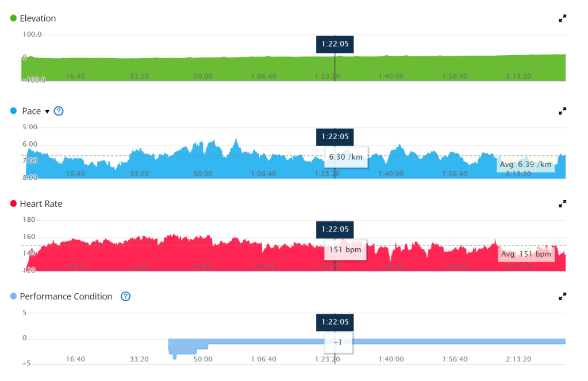Expand the Heart Rate chart to fullscreen

[562, 203]
